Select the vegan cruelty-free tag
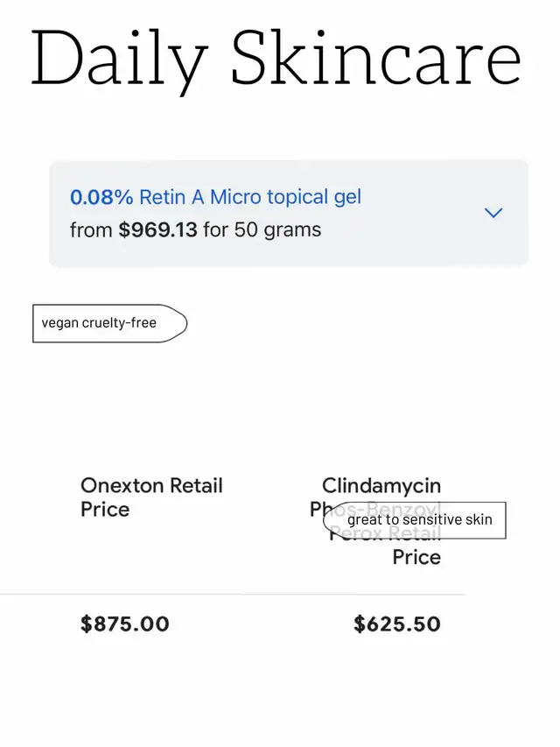The image size is (560, 747). coord(110,323)
